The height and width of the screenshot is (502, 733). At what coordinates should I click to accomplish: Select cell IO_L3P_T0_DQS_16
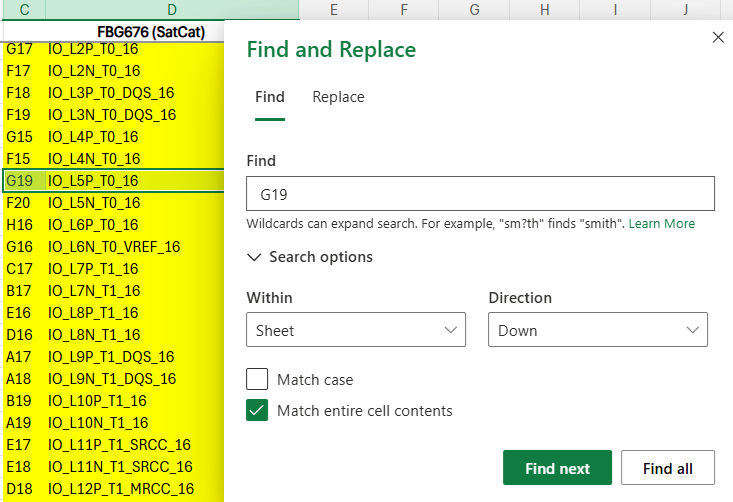(135, 93)
